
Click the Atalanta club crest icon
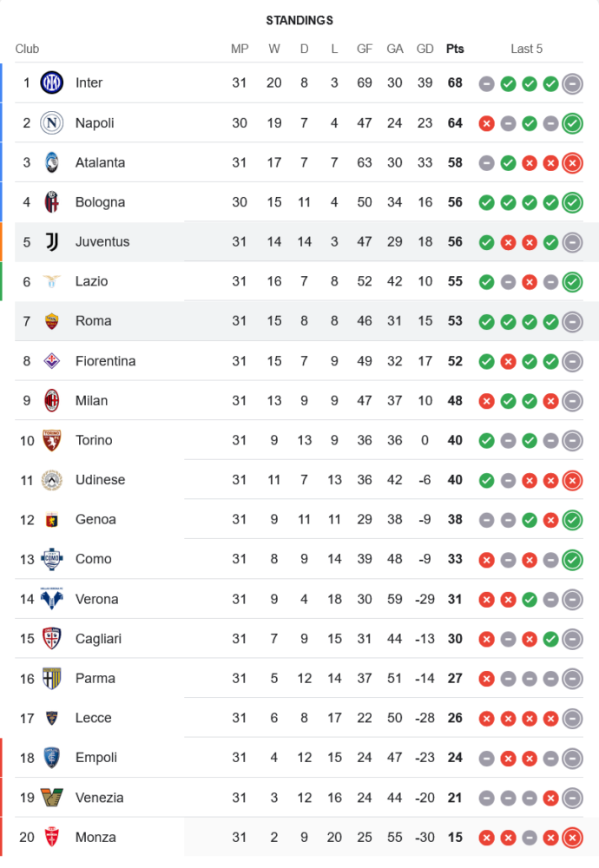click(x=52, y=162)
